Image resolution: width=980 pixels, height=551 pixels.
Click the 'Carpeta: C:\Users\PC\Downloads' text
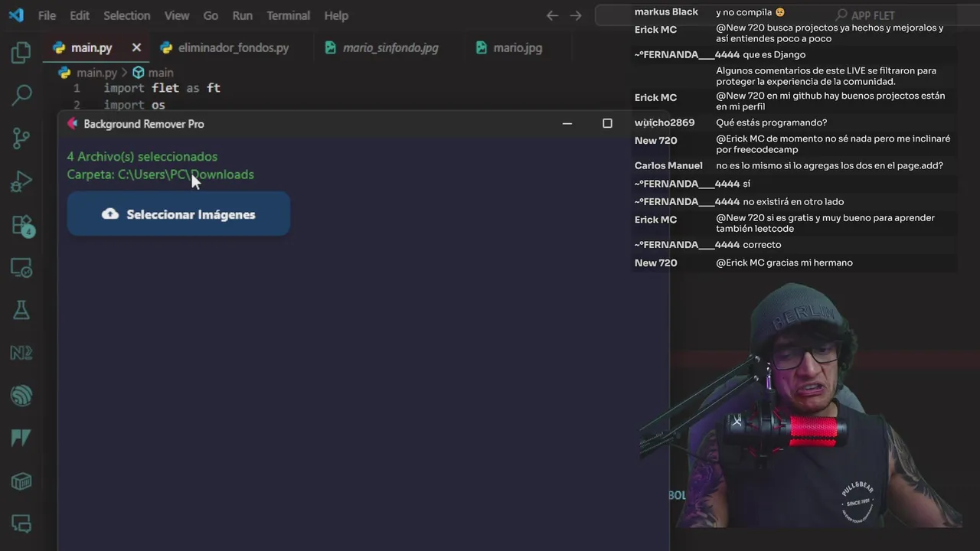point(161,174)
